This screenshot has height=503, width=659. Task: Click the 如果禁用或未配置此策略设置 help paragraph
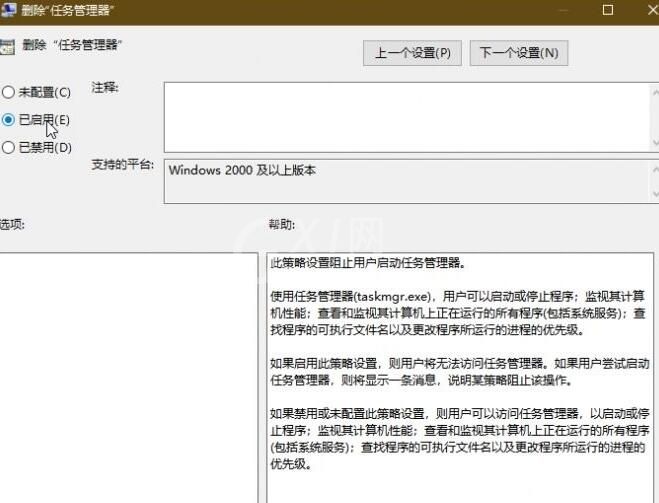(459, 439)
